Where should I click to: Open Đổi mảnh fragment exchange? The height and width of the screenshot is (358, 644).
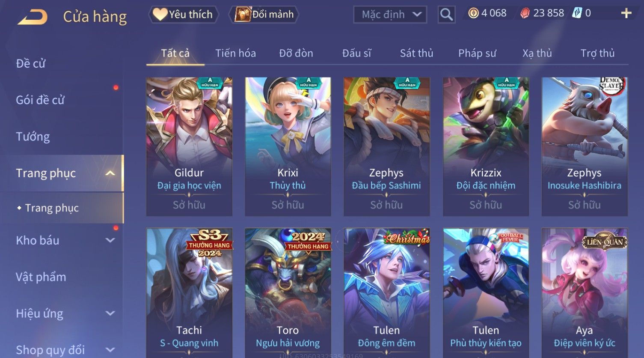[264, 15]
